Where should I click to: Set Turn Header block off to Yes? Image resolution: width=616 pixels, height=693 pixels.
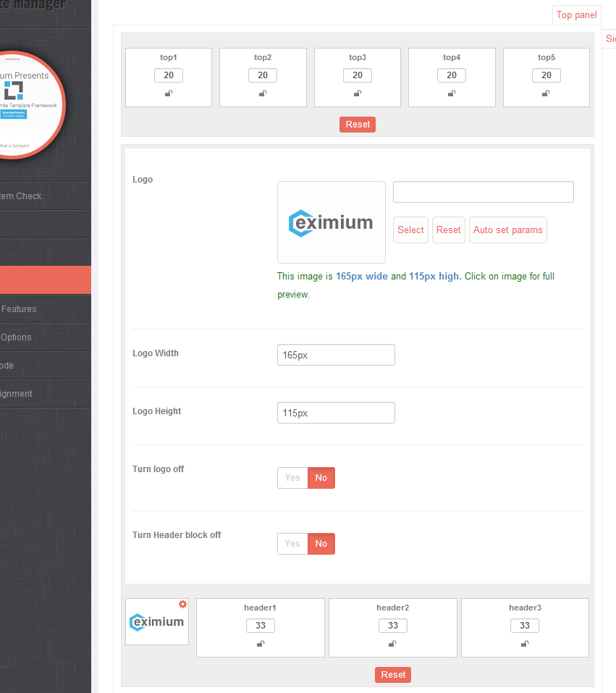(292, 544)
